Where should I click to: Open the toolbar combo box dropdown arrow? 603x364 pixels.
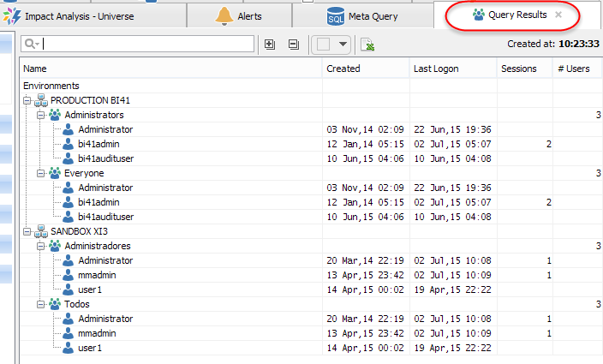[343, 45]
